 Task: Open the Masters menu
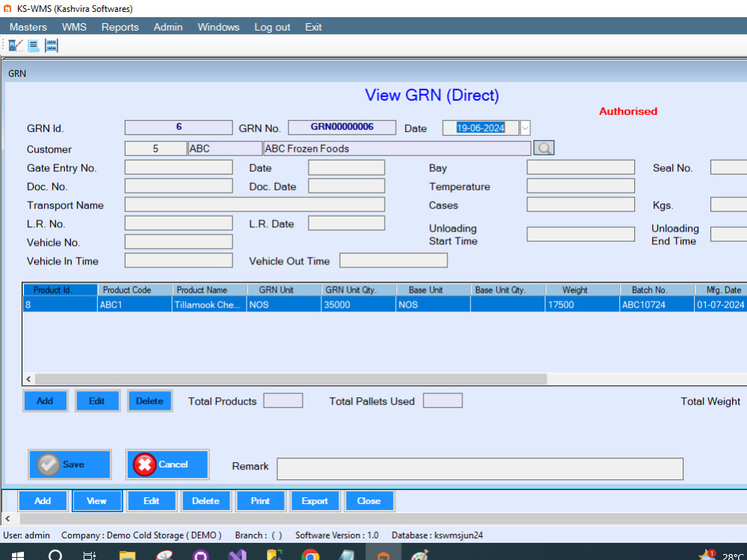coord(28,27)
